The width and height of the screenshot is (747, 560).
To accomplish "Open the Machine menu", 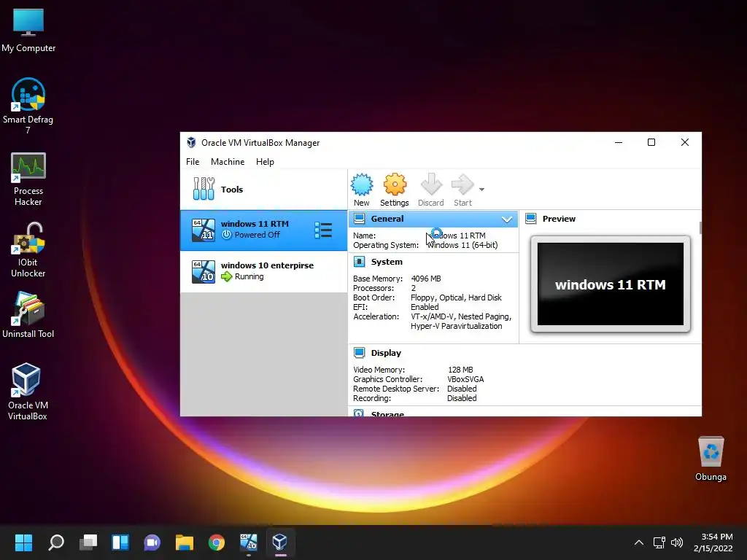I will pos(228,162).
